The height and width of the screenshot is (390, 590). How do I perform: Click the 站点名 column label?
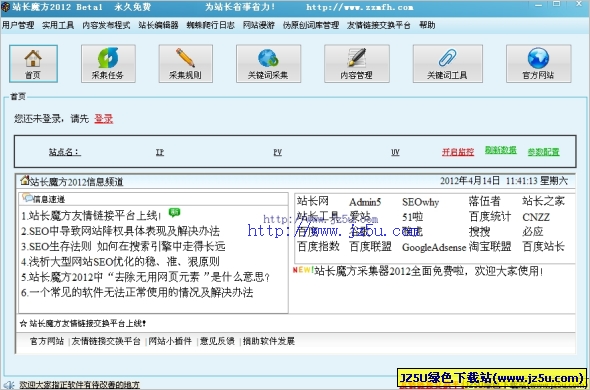coord(65,152)
